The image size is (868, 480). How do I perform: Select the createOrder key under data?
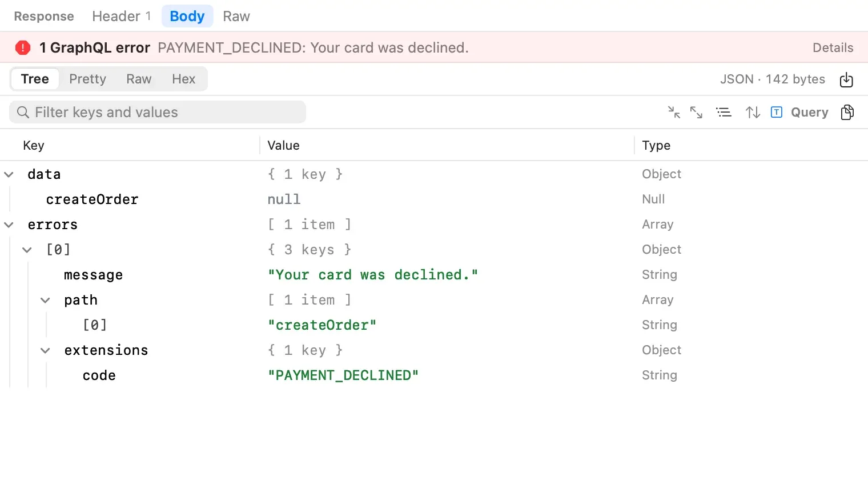click(92, 199)
